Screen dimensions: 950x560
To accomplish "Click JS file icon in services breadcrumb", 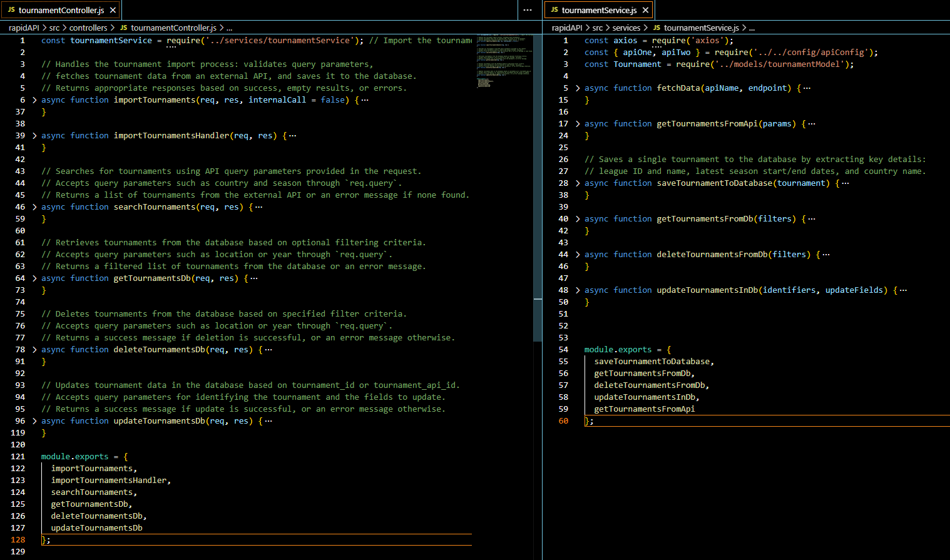I will pos(656,28).
